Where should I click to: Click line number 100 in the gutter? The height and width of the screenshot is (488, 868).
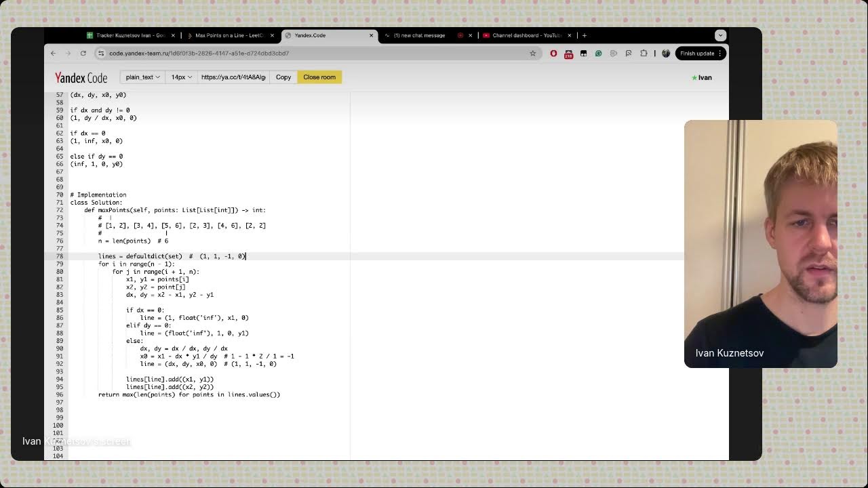58,425
